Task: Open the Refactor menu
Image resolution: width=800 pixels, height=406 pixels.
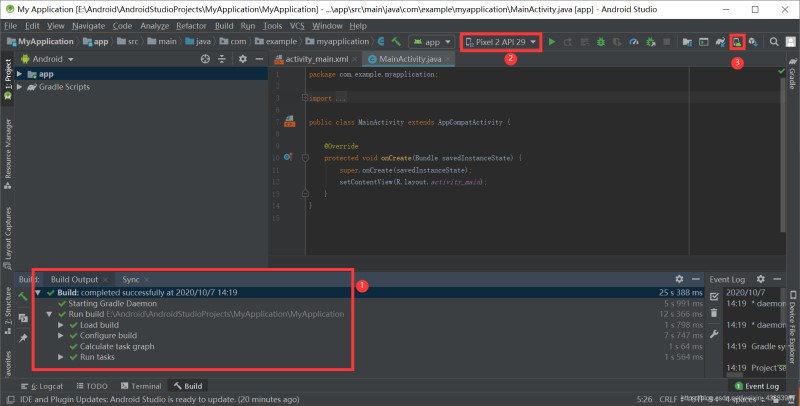Action: click(191, 24)
